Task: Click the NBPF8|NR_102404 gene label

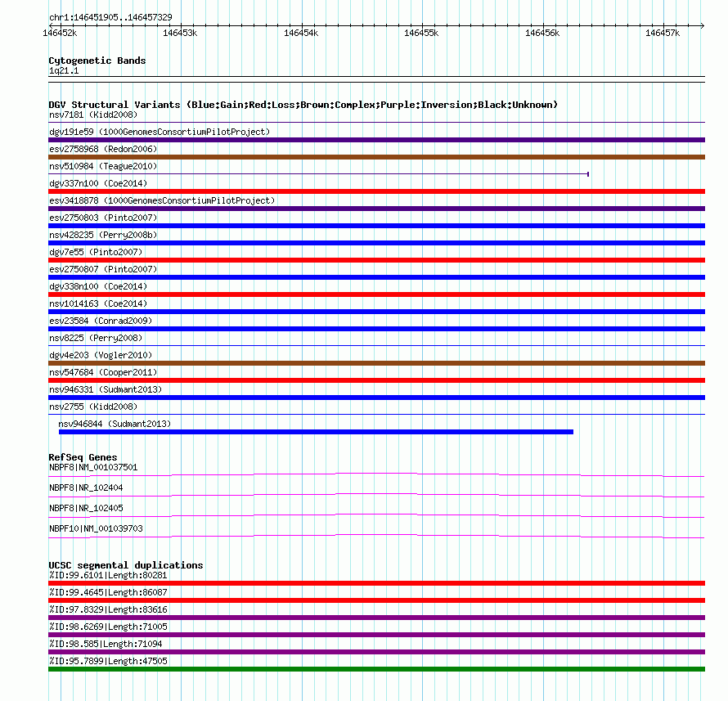Action: (x=86, y=488)
